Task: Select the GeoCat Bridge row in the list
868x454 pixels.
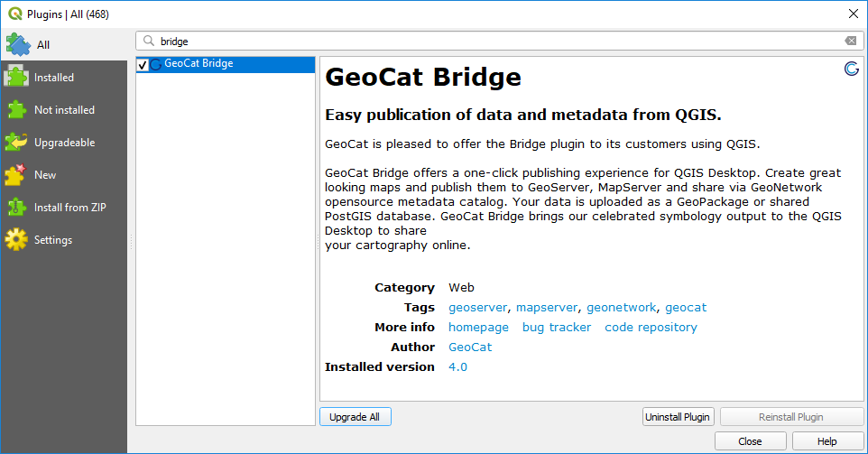Action: [x=226, y=64]
